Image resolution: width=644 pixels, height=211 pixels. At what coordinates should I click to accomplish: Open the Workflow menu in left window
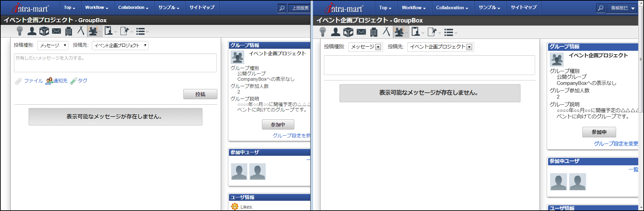(x=97, y=7)
